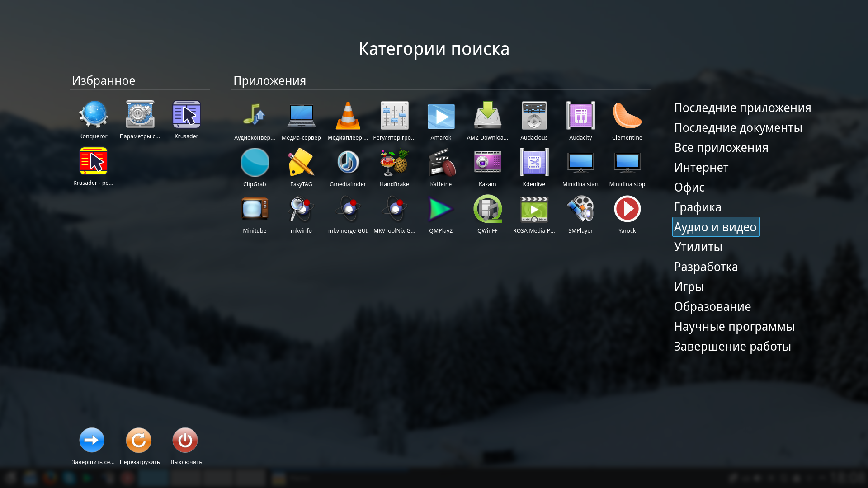868x488 pixels.
Task: Open Amarok music player
Action: (441, 116)
